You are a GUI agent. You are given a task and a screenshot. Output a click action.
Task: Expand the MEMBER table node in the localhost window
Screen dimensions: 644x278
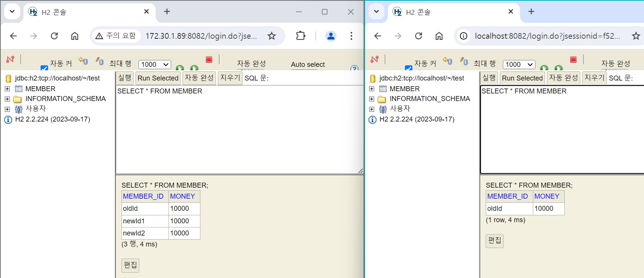pos(372,89)
